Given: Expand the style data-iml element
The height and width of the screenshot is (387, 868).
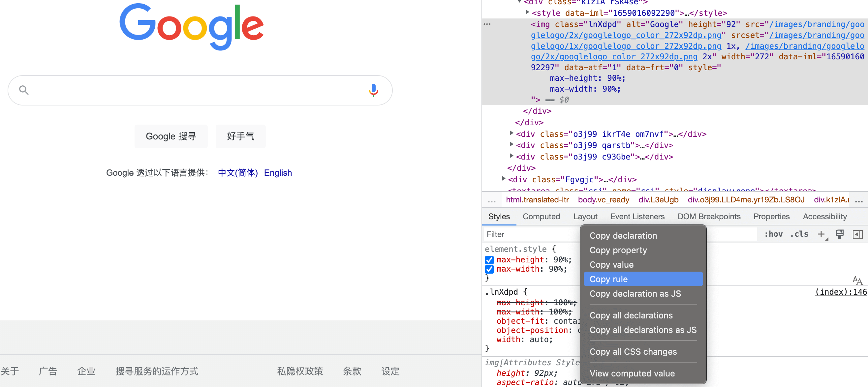Looking at the screenshot, I should click(x=527, y=13).
